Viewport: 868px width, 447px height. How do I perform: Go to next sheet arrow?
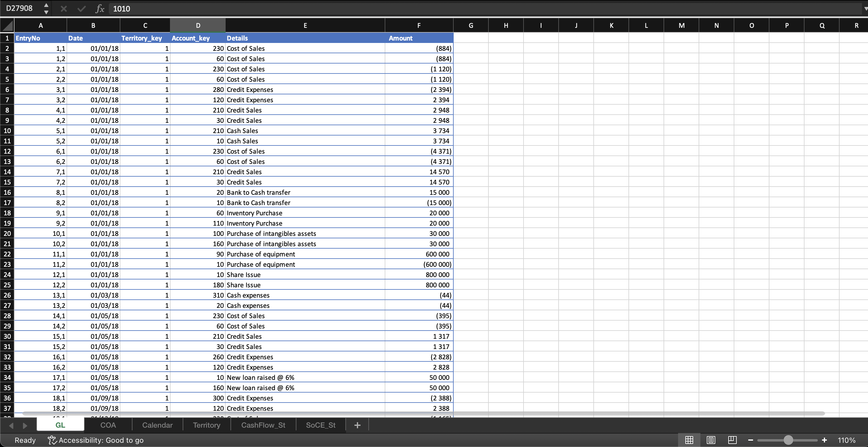coord(24,426)
